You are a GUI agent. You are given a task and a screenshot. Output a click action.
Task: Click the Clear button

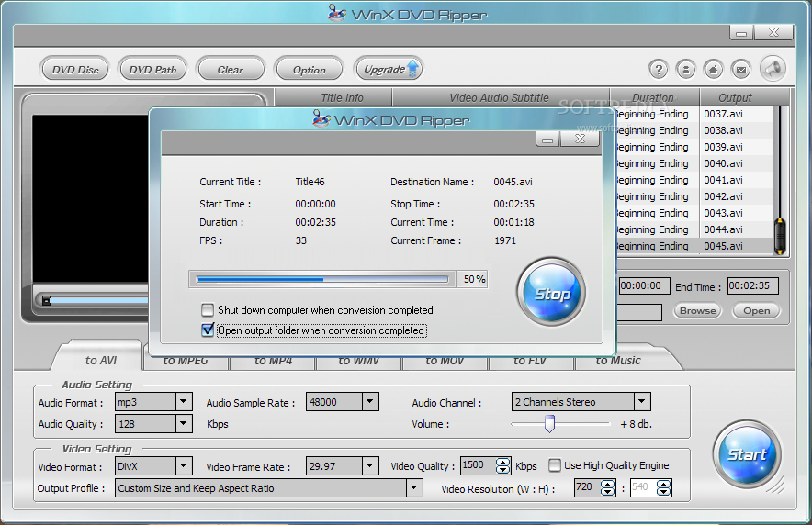(x=231, y=70)
